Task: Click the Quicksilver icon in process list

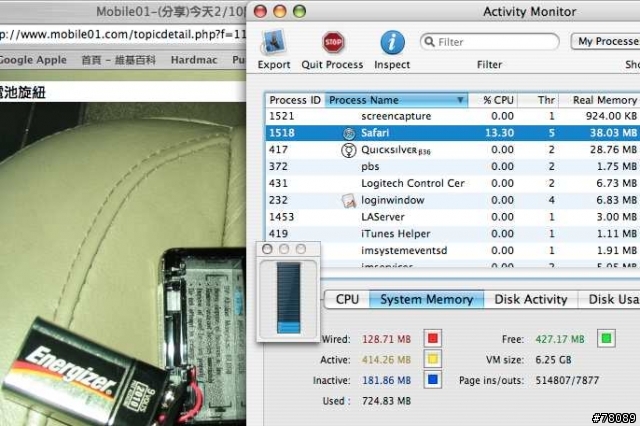Action: click(x=349, y=150)
